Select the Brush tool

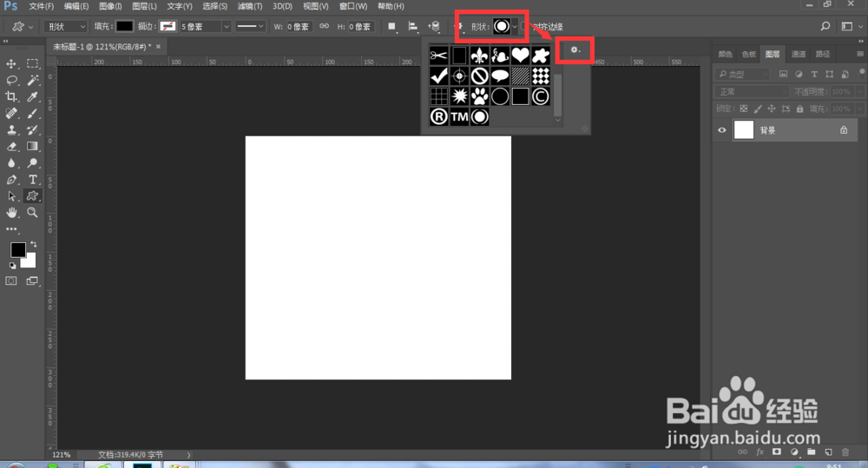point(32,114)
